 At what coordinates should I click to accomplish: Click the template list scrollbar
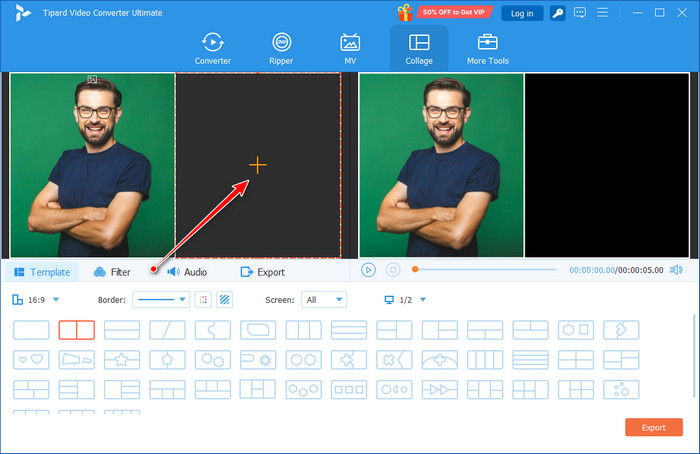(x=694, y=356)
